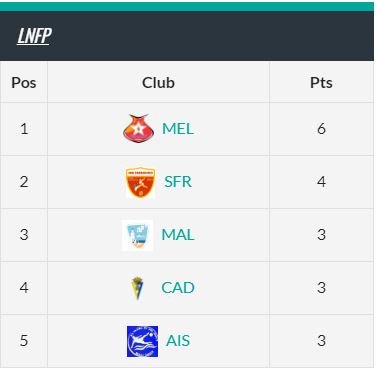Open the CAD club link

pos(178,288)
